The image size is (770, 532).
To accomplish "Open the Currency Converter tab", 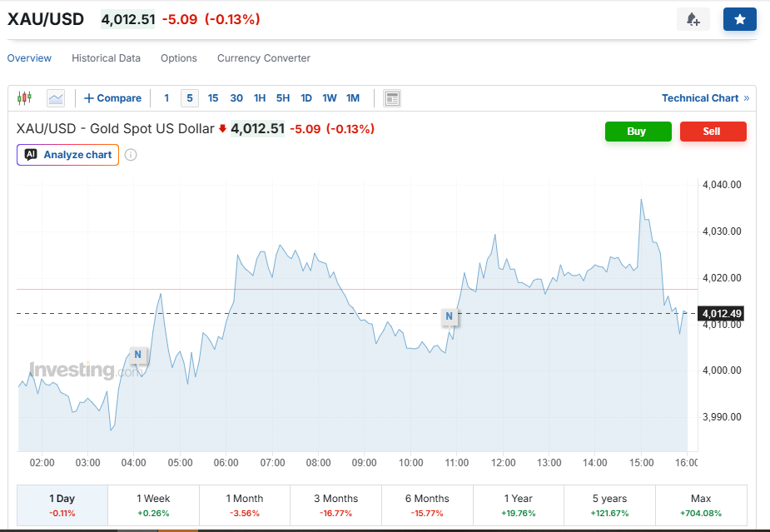I will click(x=264, y=58).
